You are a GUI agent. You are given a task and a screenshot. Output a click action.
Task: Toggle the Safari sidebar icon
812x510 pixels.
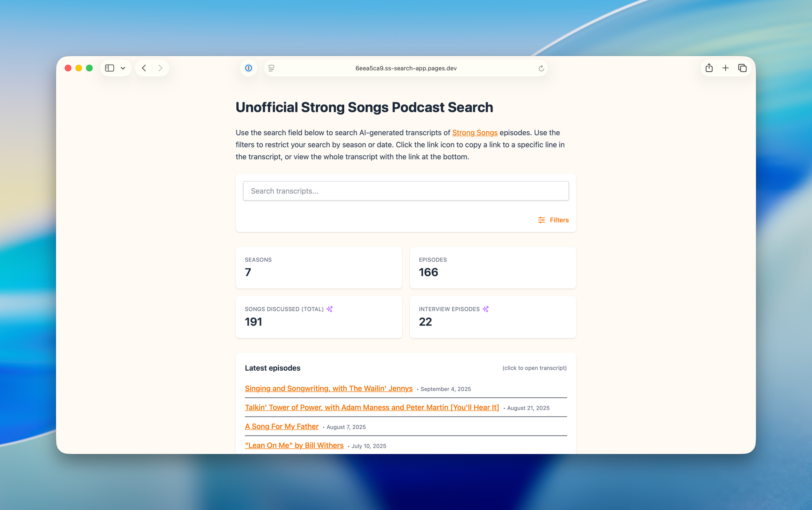pos(110,68)
